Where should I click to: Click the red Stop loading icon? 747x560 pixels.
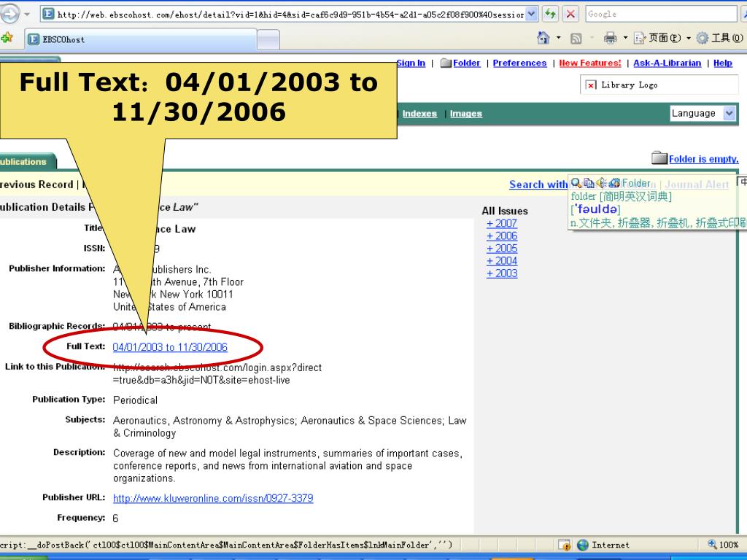tap(570, 14)
